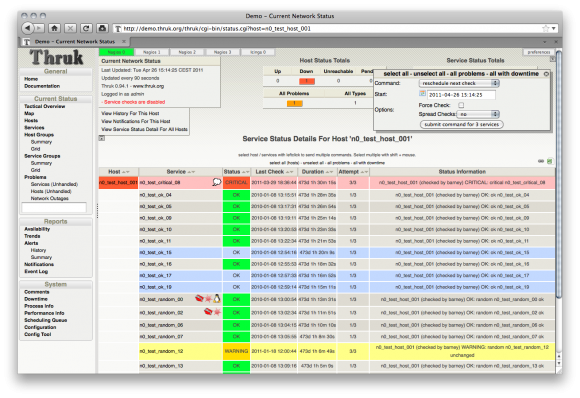Viewport: 580px width, 398px height.
Task: Switch to the Nagios 0 backend tab
Action: [x=116, y=52]
